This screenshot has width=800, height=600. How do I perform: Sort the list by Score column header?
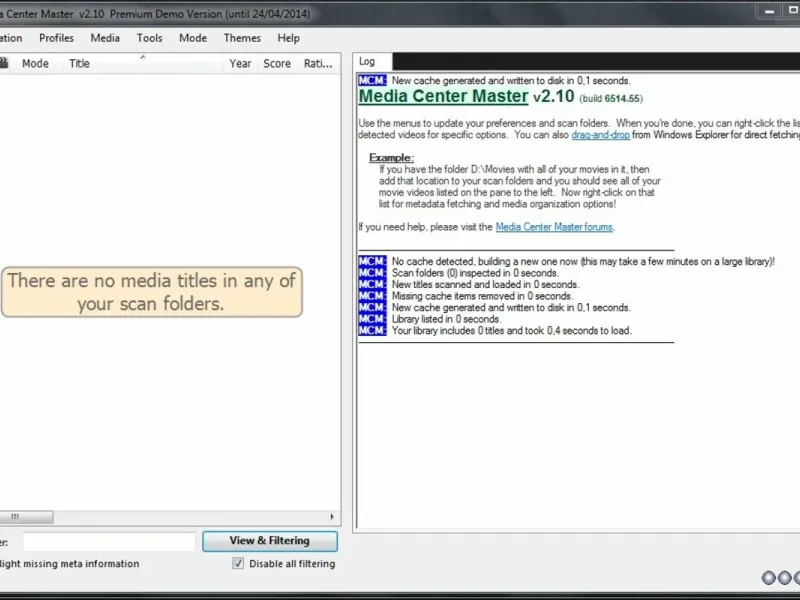click(277, 63)
